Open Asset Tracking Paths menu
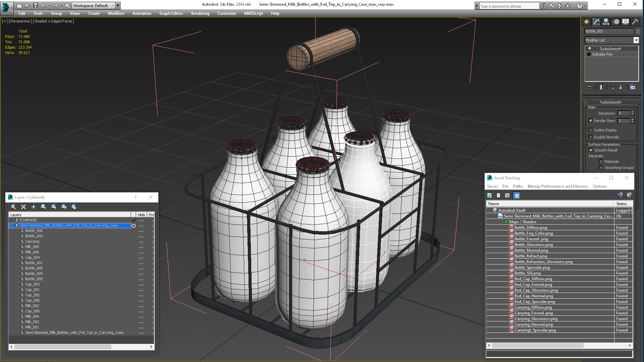Image resolution: width=644 pixels, height=362 pixels. [x=518, y=186]
